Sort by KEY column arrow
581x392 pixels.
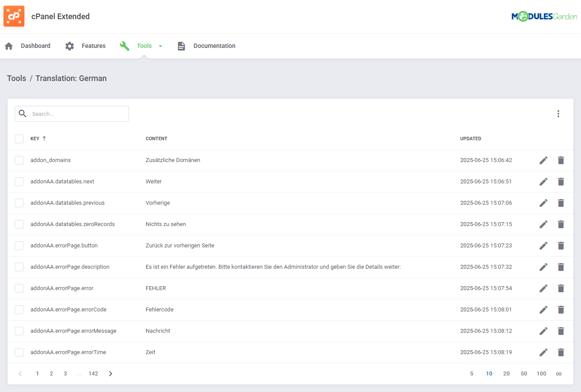tap(44, 139)
